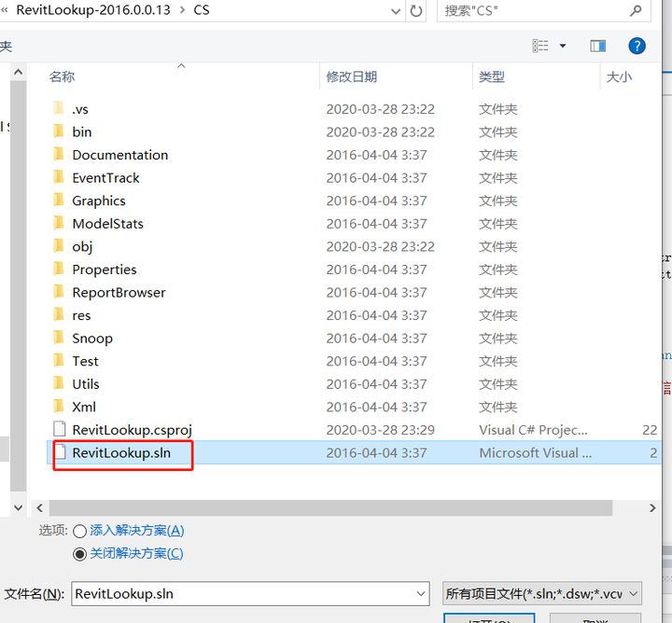
Task: Select the ReportBrowser folder name
Action: [x=119, y=293]
